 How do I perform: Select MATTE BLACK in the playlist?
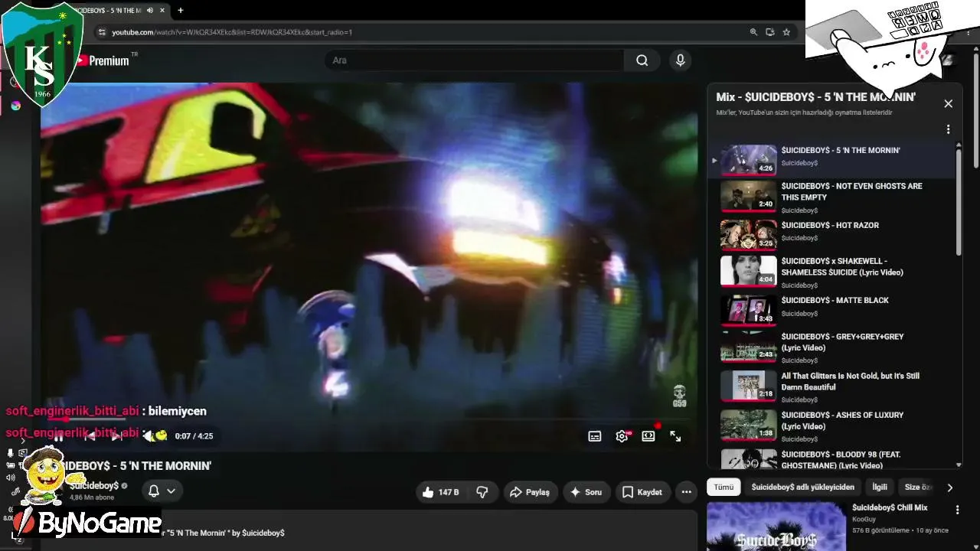point(831,309)
